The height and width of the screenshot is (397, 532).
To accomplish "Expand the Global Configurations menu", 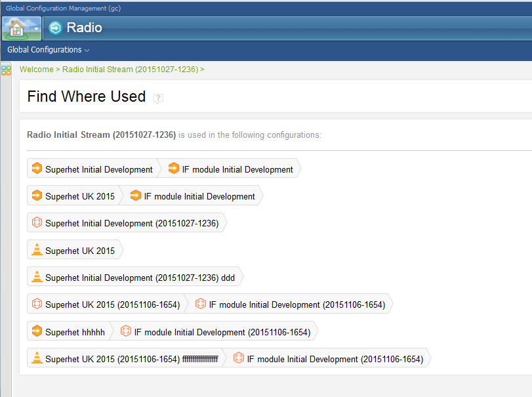I will (x=48, y=50).
